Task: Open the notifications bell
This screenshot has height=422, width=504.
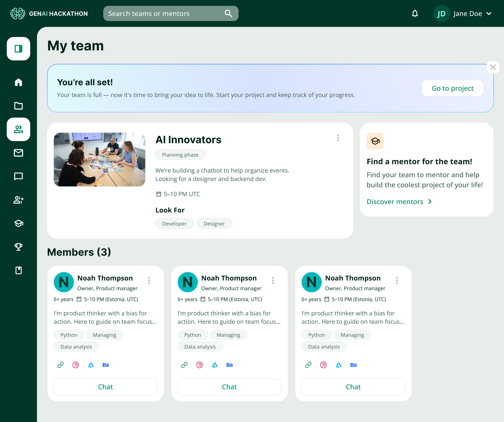Action: click(415, 14)
